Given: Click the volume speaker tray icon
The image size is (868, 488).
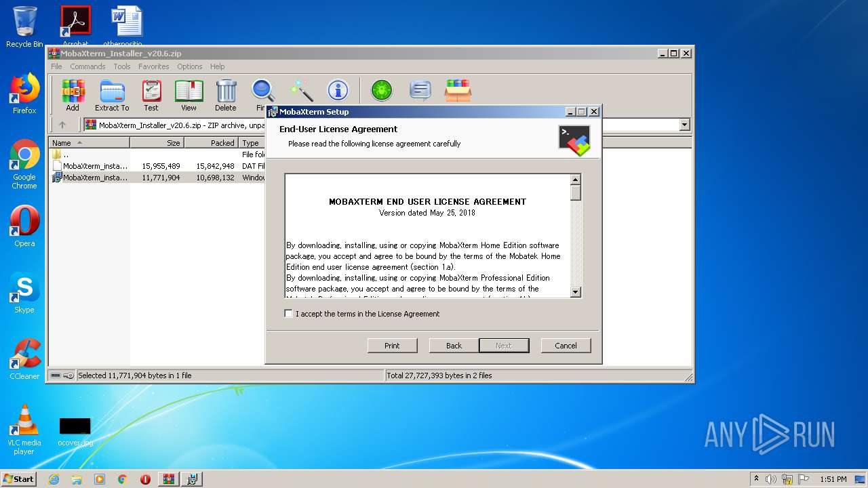Looking at the screenshot, I should pos(771,479).
